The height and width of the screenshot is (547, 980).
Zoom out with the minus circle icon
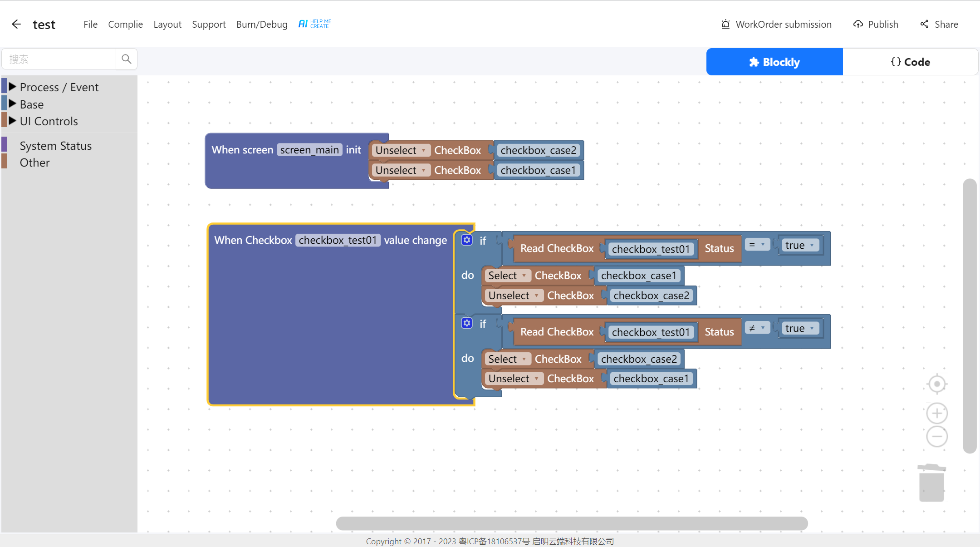[937, 437]
